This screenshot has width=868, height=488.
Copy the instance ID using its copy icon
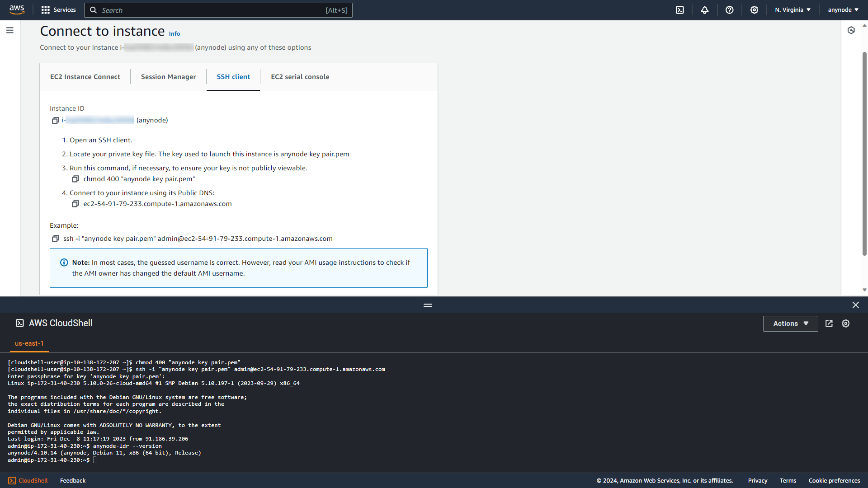[x=55, y=120]
